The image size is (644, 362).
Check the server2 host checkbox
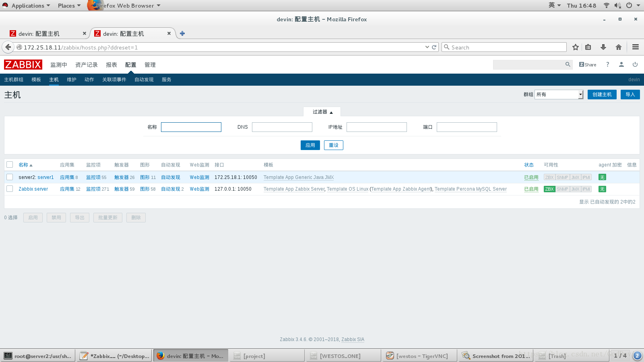coord(10,177)
